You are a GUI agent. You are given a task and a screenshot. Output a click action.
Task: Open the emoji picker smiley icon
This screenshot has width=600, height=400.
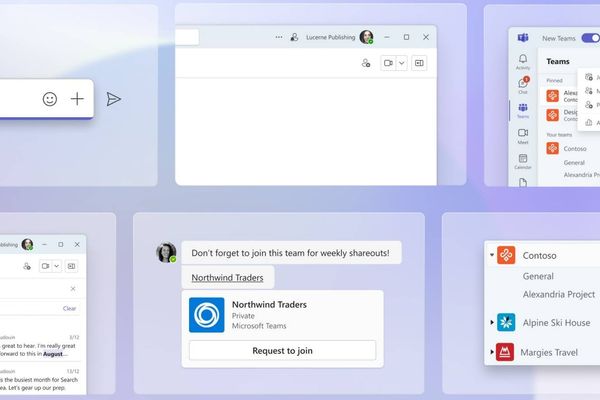click(x=50, y=99)
